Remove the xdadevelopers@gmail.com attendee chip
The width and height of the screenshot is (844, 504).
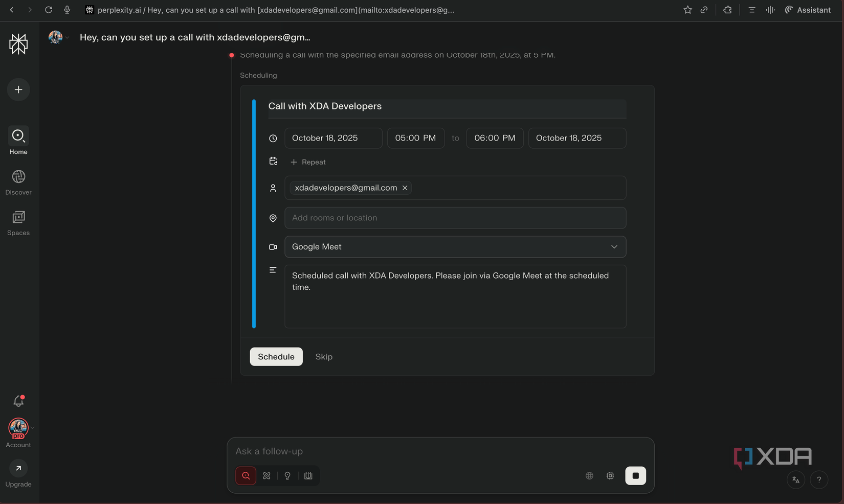(405, 188)
